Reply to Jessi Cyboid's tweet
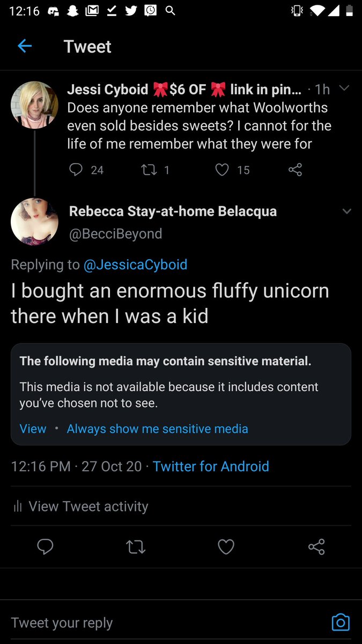This screenshot has width=362, height=644. pyautogui.click(x=77, y=170)
